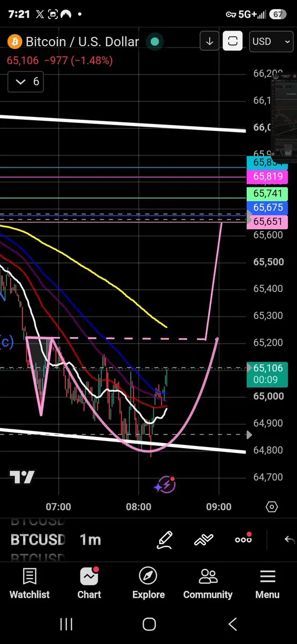Open chart settings hexagon gear icon

coord(271,507)
